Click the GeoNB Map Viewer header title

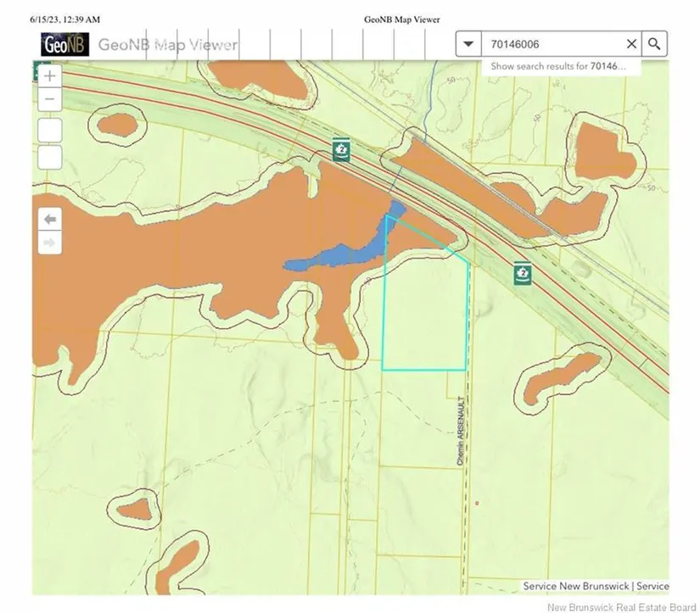[x=168, y=45]
